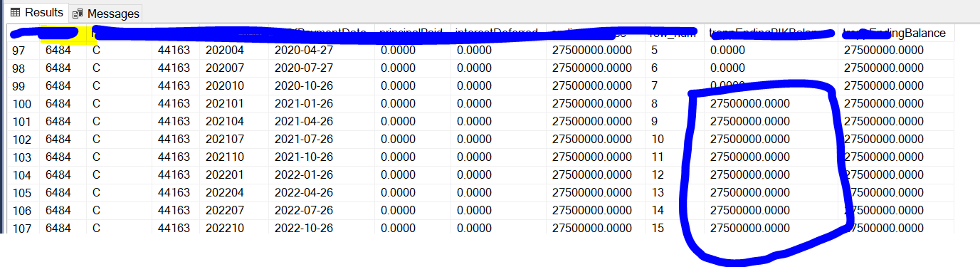Select row header 100
980x267 pixels.
point(22,104)
